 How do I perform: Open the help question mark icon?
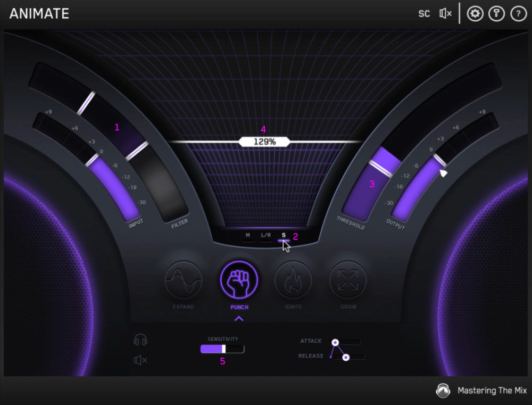[518, 14]
